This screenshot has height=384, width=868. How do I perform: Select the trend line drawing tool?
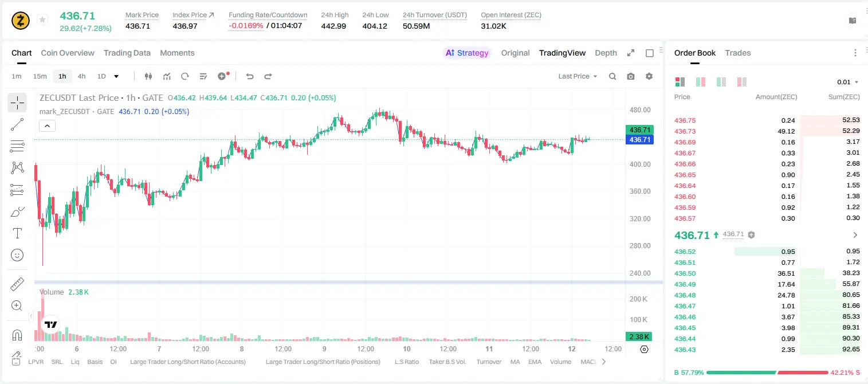click(17, 124)
